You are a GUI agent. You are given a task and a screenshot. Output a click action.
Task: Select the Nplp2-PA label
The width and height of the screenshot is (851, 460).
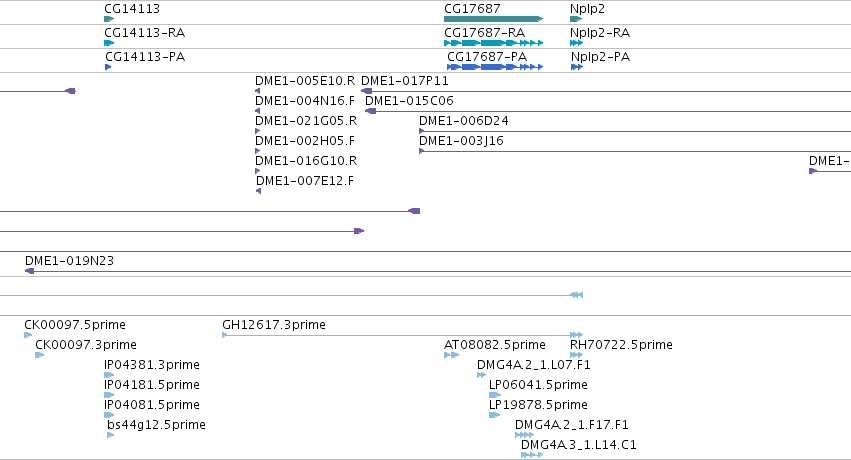600,56
